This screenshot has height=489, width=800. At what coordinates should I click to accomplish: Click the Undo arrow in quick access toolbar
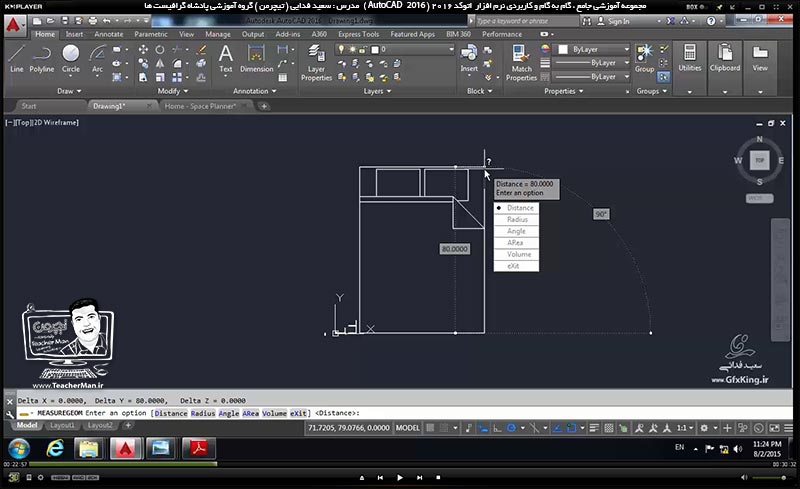pyautogui.click(x=106, y=21)
